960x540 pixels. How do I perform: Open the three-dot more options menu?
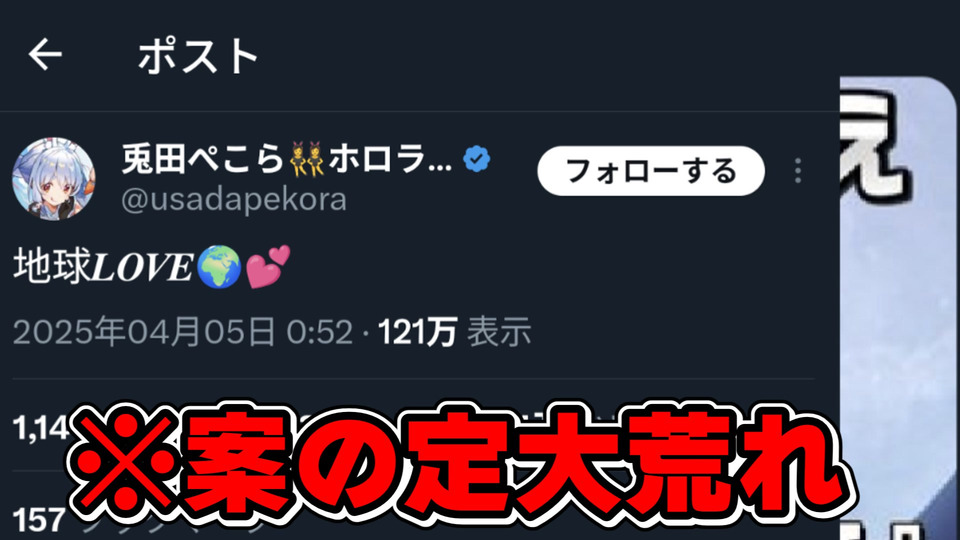(797, 171)
